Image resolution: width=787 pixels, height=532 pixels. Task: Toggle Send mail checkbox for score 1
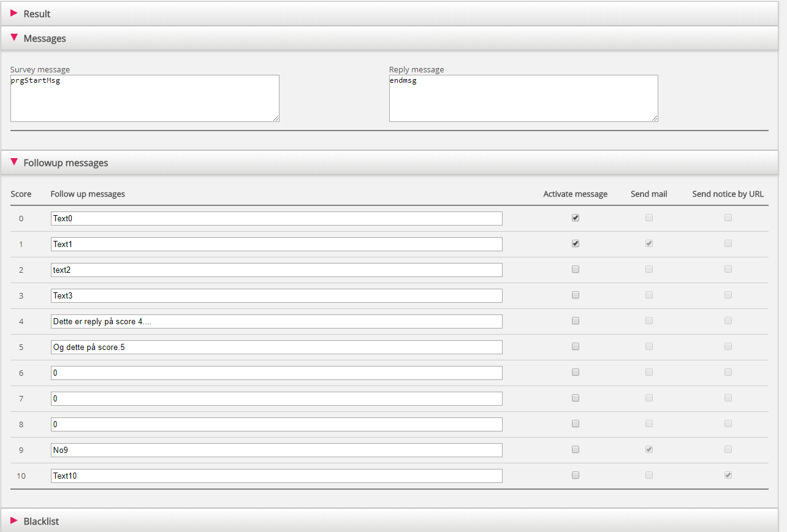pos(648,243)
